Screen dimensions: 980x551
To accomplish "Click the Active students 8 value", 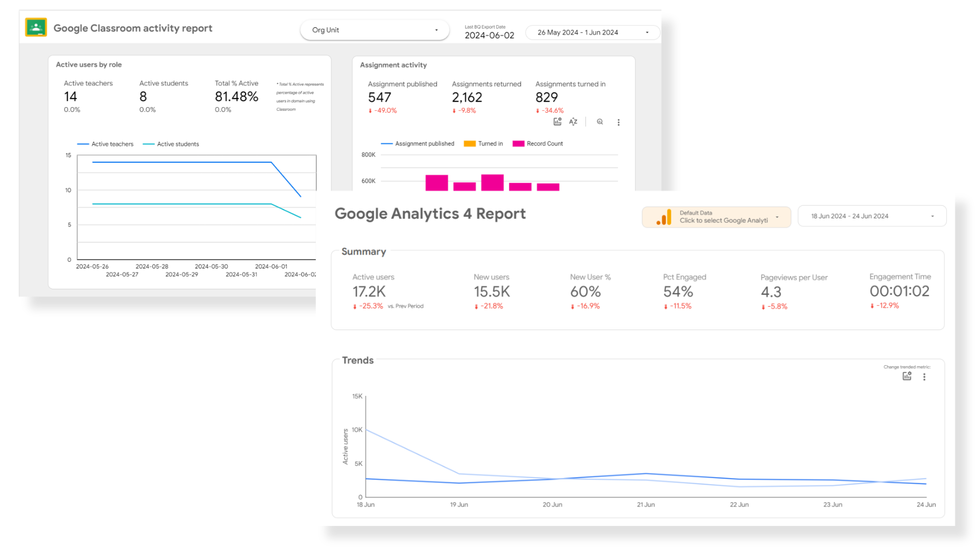I will click(143, 96).
